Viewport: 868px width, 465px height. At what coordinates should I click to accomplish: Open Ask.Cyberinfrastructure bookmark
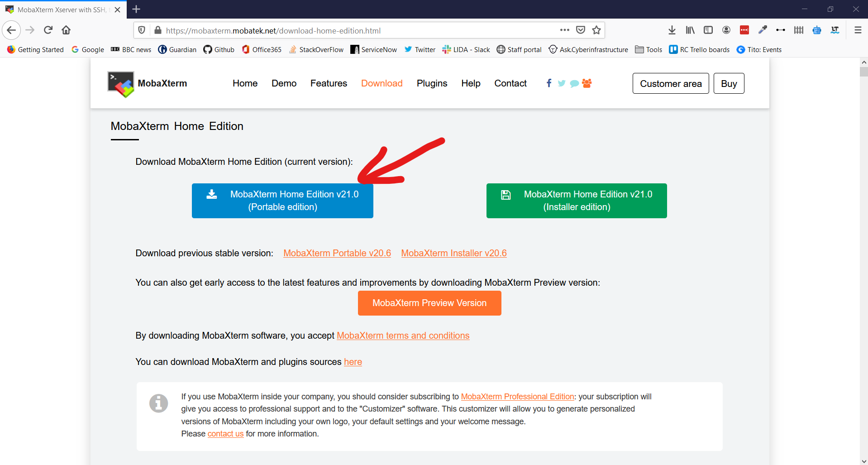(588, 50)
